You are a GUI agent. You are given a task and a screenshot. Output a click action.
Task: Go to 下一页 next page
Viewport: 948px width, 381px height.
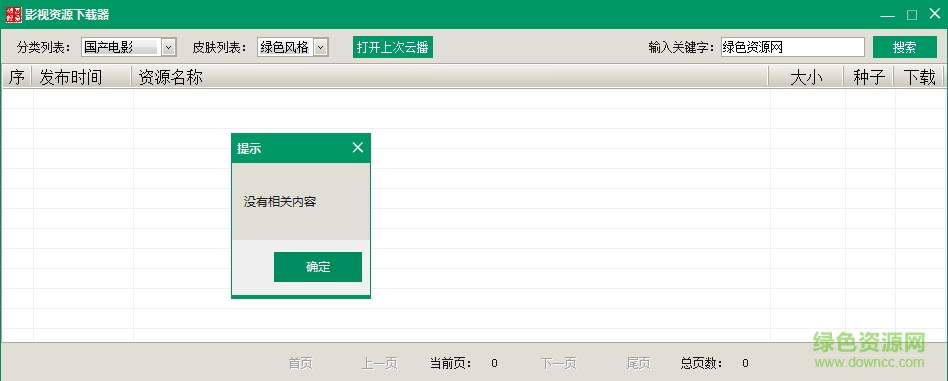coord(559,363)
